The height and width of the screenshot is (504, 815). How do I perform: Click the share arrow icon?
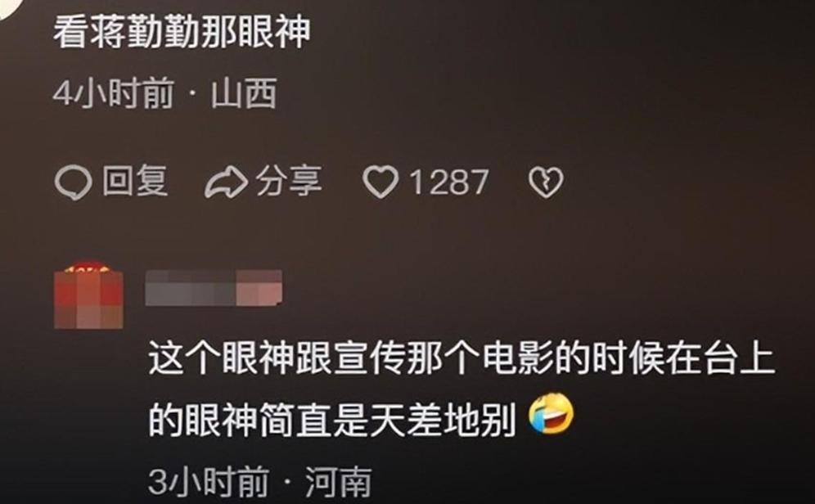(226, 182)
